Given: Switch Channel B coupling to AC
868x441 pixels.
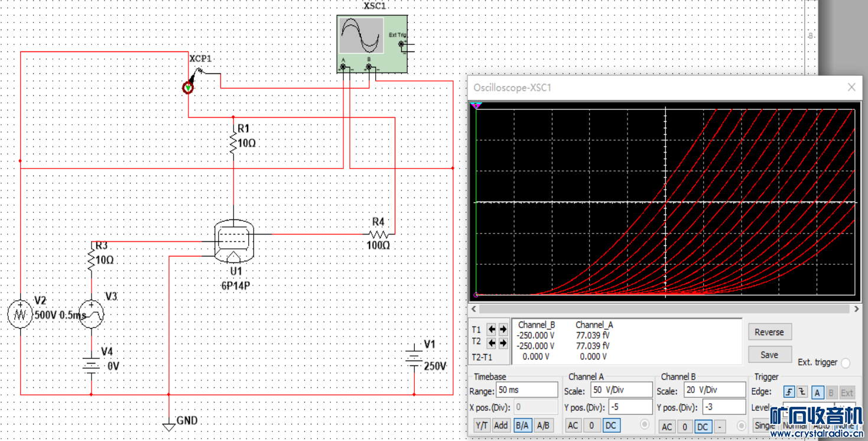Looking at the screenshot, I should click(x=667, y=426).
